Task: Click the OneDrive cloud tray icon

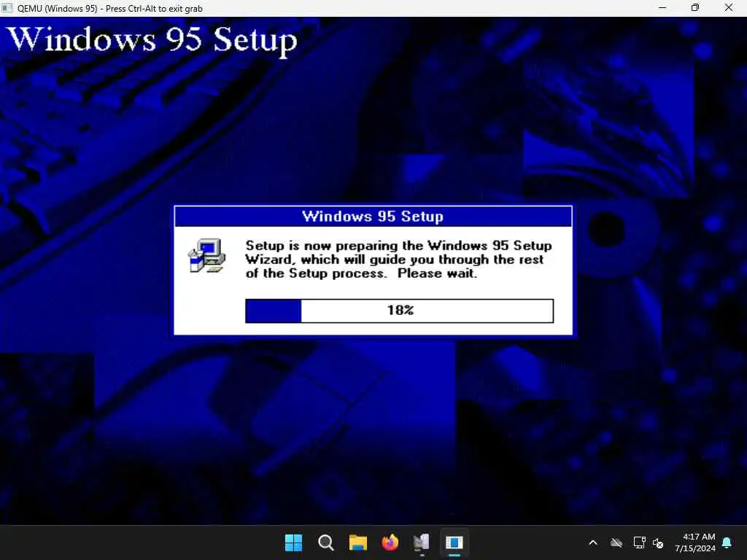Action: coord(616,542)
